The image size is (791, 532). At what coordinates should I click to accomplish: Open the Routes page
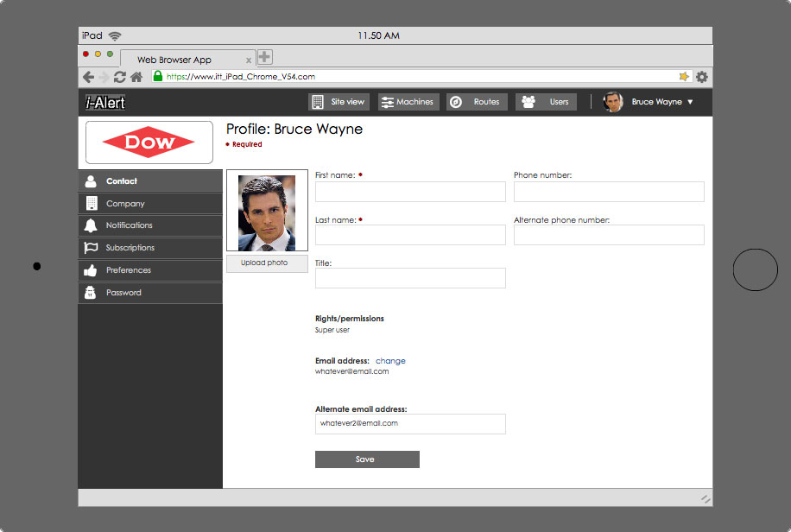(477, 102)
